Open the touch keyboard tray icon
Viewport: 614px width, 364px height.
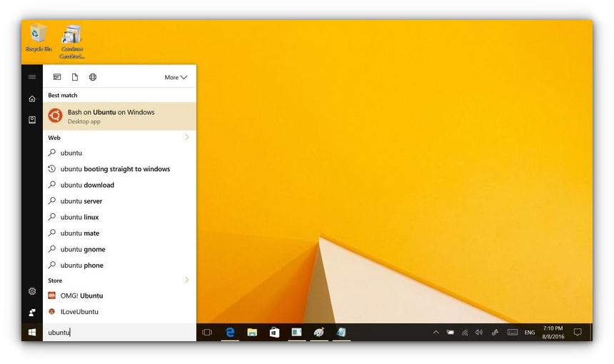513,333
